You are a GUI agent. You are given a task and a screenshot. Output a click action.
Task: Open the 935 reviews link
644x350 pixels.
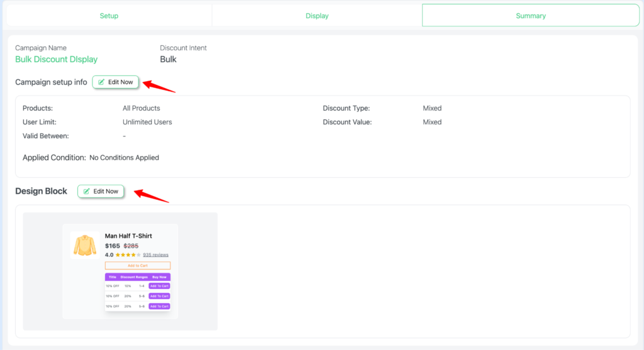155,255
